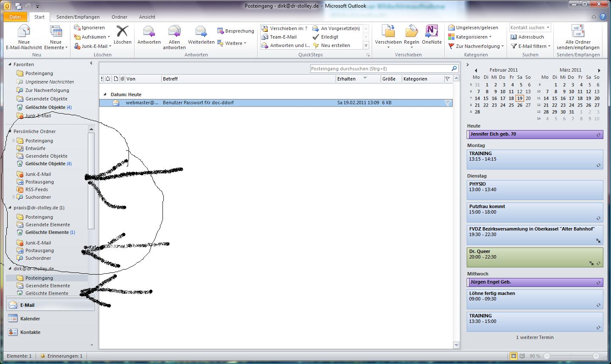Collapse the Datum: Heute group
This screenshot has height=364, width=611.
(x=105, y=94)
